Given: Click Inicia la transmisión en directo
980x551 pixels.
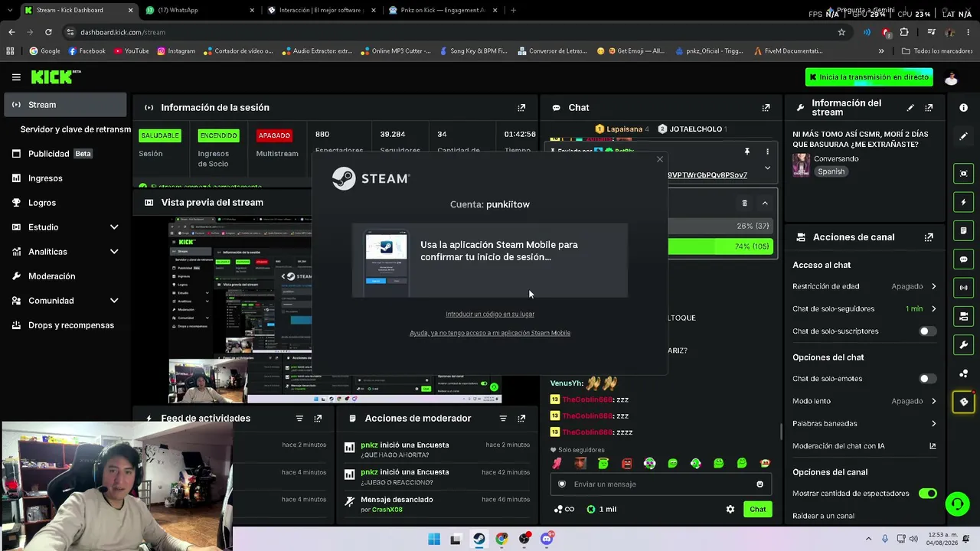Looking at the screenshot, I should click(x=869, y=77).
